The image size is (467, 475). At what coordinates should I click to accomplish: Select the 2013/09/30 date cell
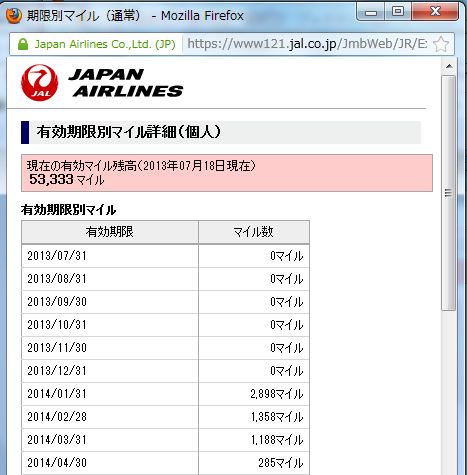tap(110, 302)
